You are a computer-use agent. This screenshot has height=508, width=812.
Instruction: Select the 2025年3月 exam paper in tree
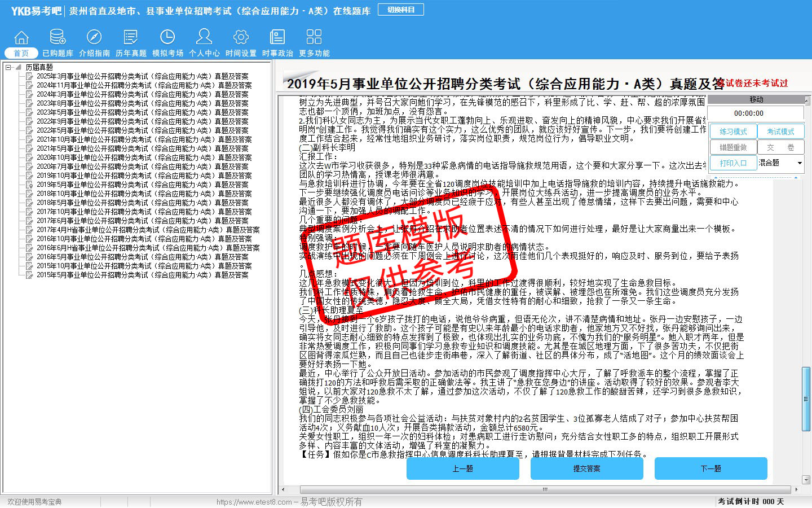point(142,76)
